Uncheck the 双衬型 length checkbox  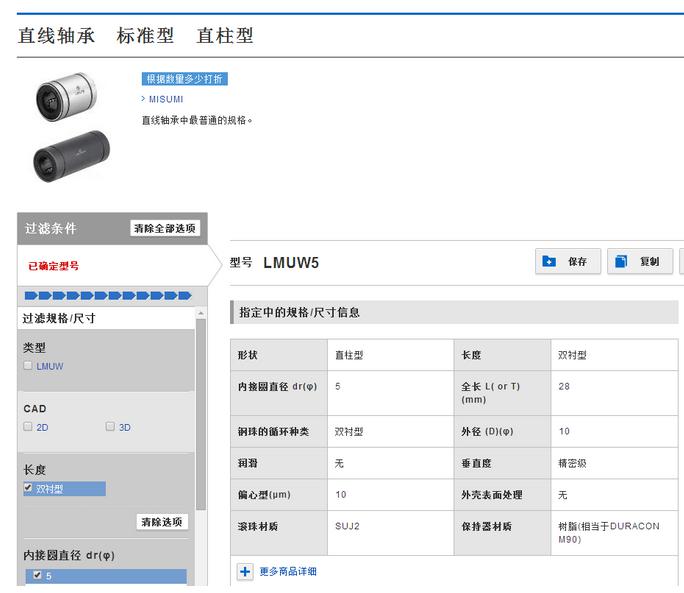click(x=28, y=489)
